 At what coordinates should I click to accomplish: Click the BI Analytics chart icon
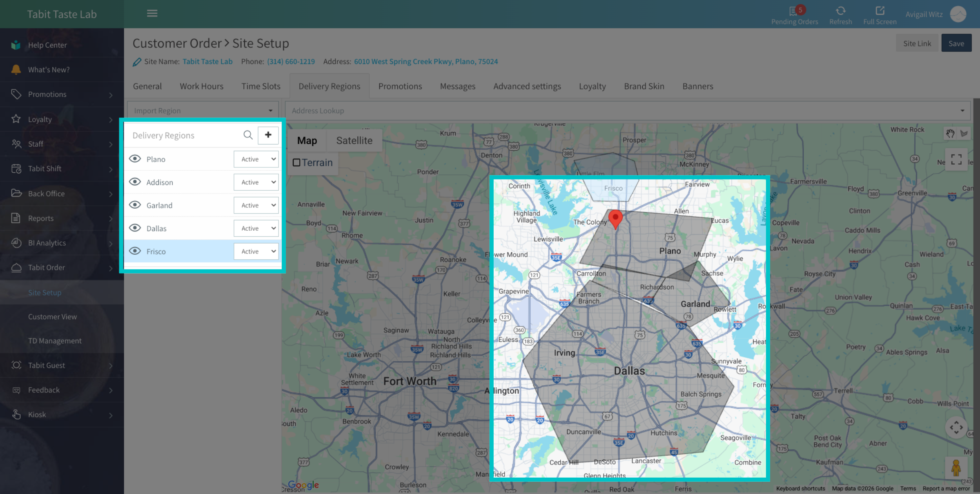pos(16,243)
